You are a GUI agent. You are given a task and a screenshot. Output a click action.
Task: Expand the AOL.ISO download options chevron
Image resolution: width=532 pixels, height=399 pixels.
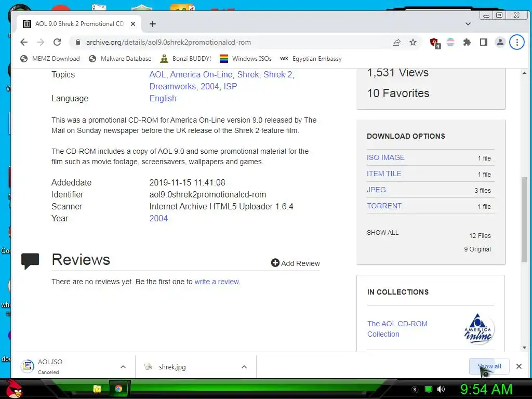123,367
